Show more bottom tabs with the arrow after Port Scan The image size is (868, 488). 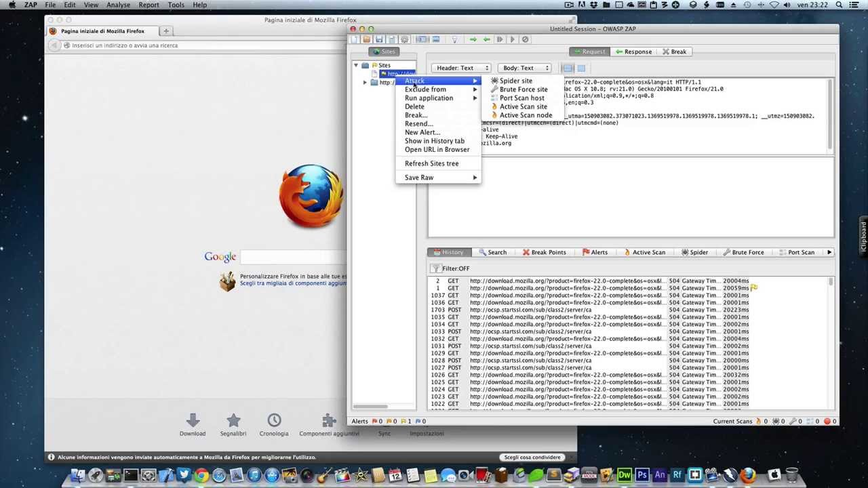coord(829,252)
